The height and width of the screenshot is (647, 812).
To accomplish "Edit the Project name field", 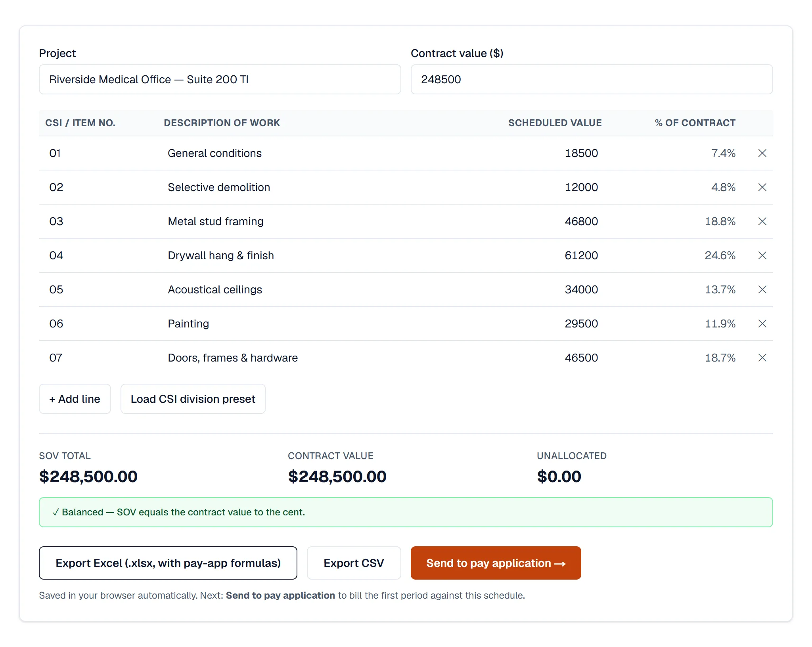I will click(220, 79).
